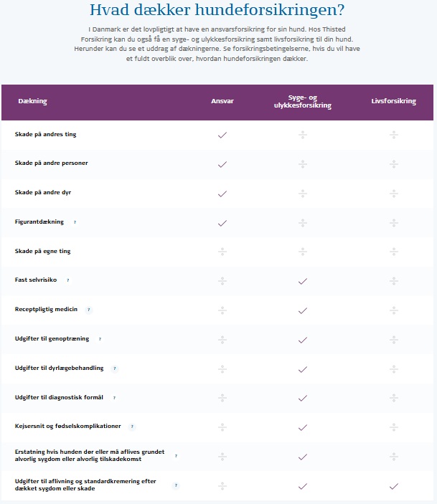Click Ansvar division sign for Skade på egne ting
This screenshot has width=437, height=504.
[x=222, y=252]
